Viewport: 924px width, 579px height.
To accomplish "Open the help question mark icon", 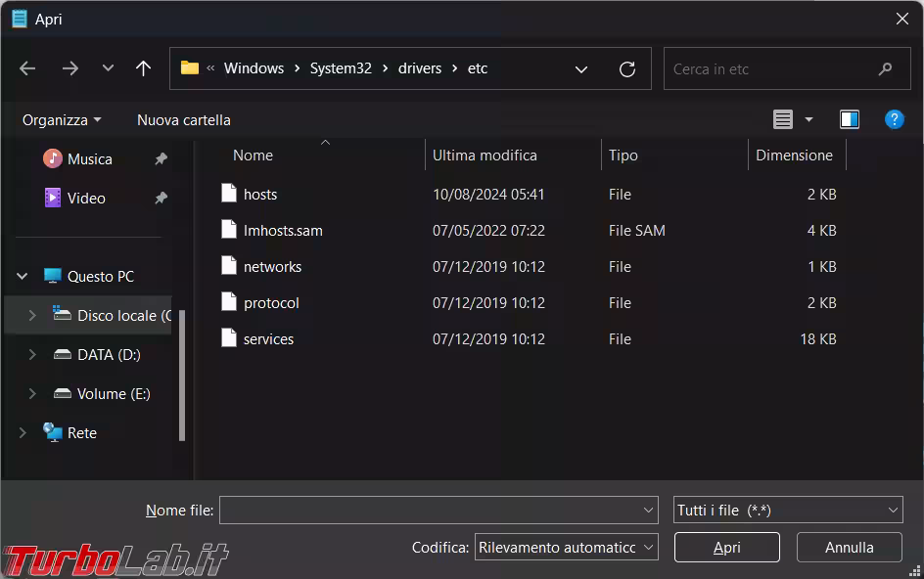I will pyautogui.click(x=894, y=119).
